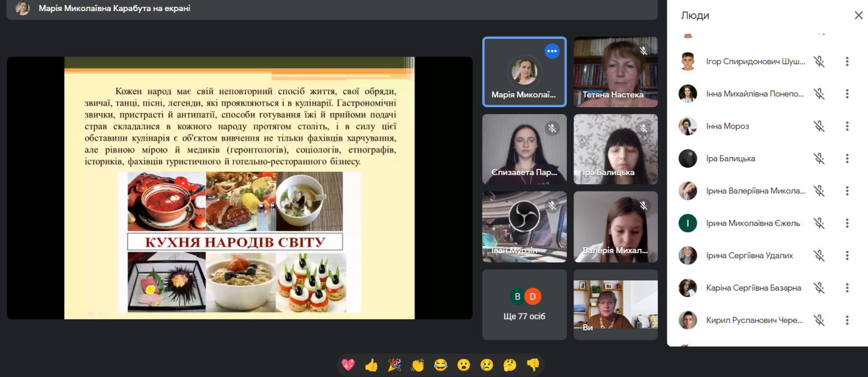Open more options for Ігор Спиридонович
This screenshot has height=377, width=868.
pyautogui.click(x=847, y=62)
